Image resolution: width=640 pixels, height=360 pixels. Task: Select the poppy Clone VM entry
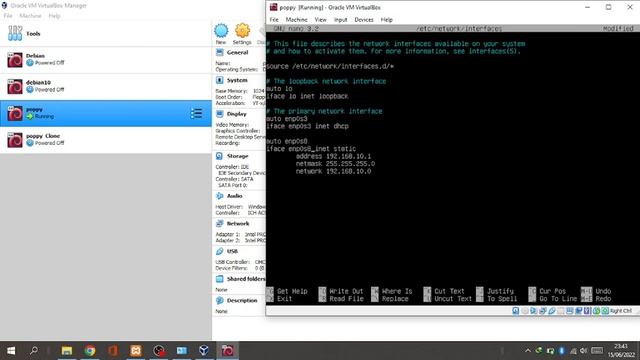click(x=105, y=140)
